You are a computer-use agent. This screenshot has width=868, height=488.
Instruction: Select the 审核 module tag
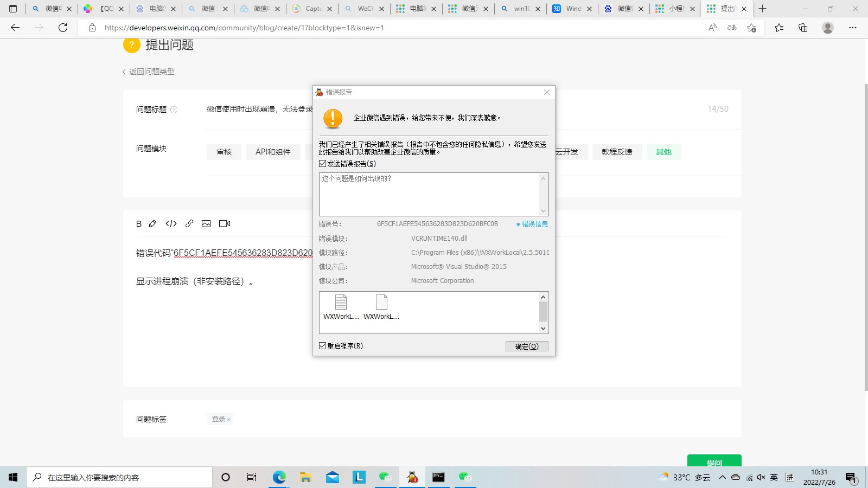coord(224,152)
